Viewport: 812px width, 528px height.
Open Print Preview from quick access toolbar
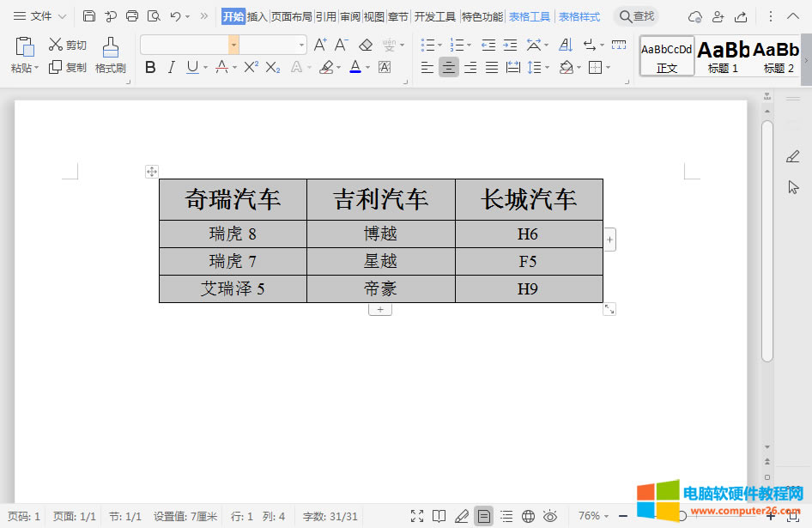click(155, 15)
